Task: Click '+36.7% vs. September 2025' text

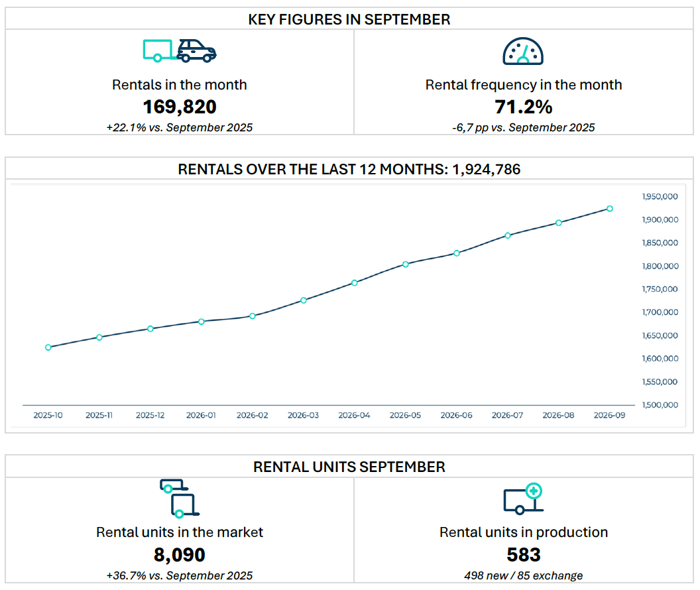Action: click(x=180, y=575)
